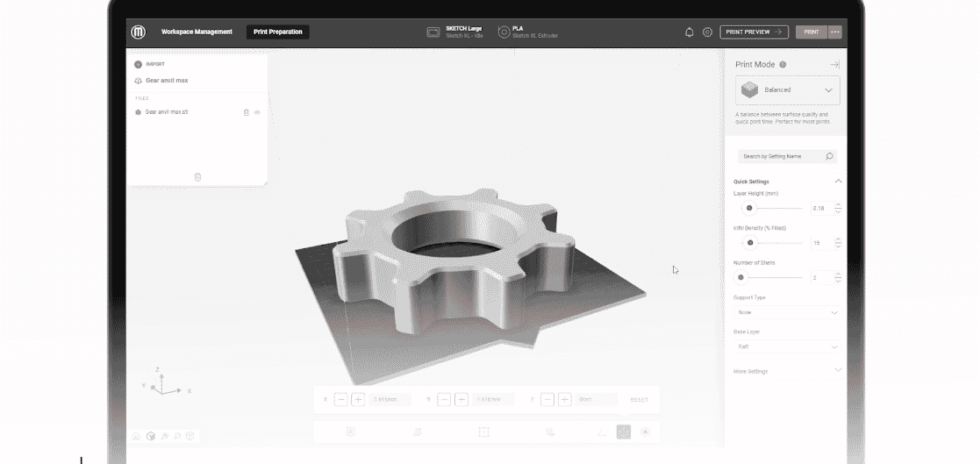Image resolution: width=980 pixels, height=464 pixels.
Task: Click the Print Mode info icon
Action: [x=783, y=65]
